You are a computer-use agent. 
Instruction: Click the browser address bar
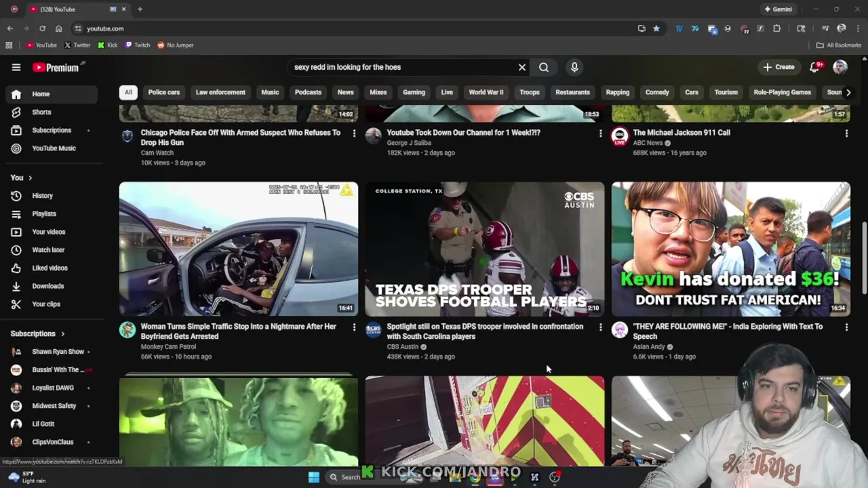[353, 28]
